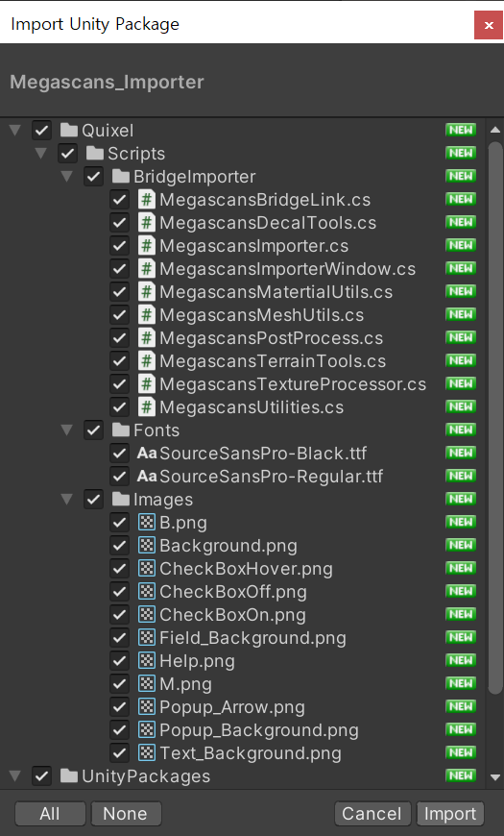504x836 pixels.
Task: Click the script icon beside MegascansMatertialUtils.cs
Action: 147,292
